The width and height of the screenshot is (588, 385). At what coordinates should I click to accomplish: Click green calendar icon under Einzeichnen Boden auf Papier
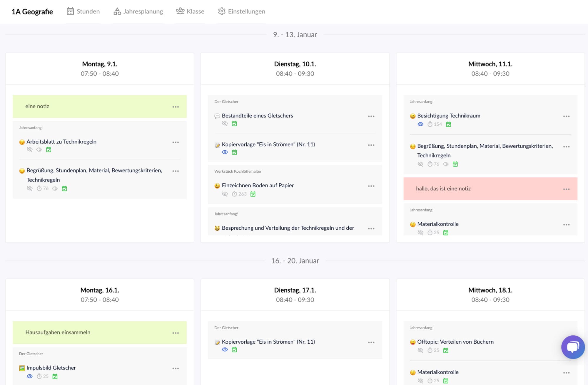tap(253, 194)
